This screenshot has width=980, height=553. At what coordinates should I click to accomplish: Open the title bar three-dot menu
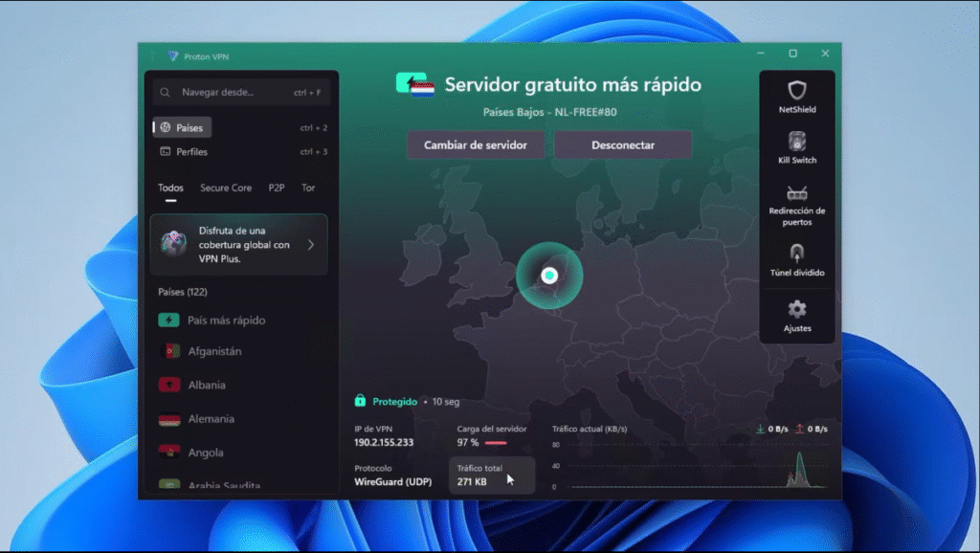point(152,56)
